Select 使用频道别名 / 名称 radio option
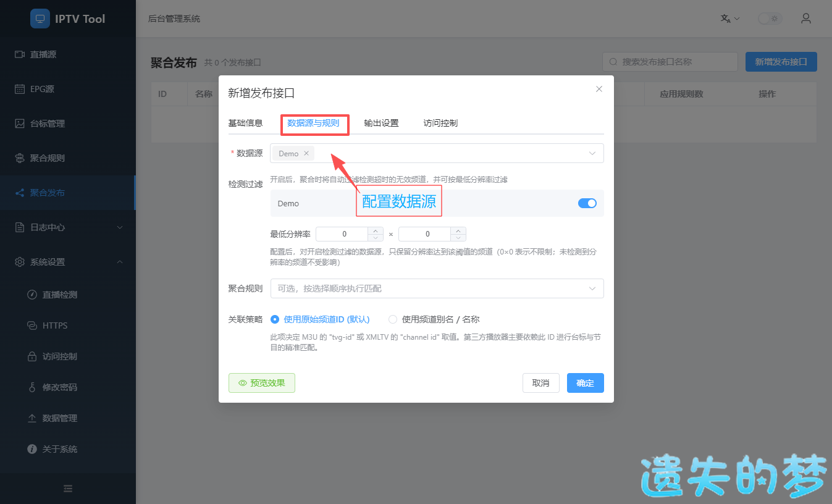Screen dimensions: 832x504 434,319
